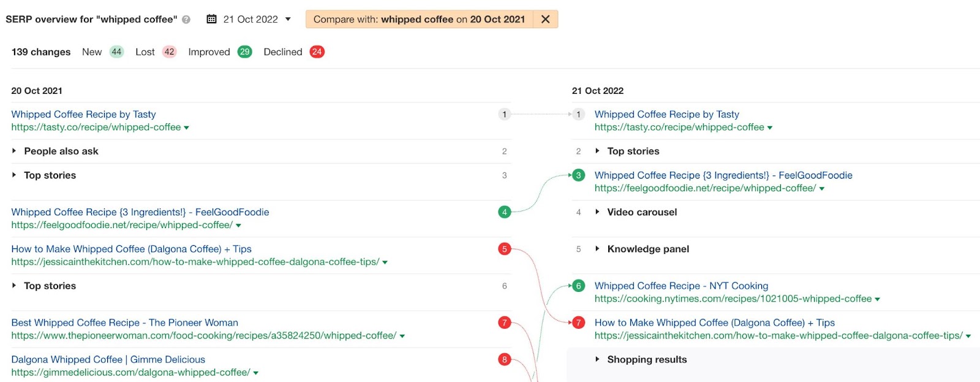Expand Top stories at position 6
Viewport: 980px width, 382px height.
point(14,285)
